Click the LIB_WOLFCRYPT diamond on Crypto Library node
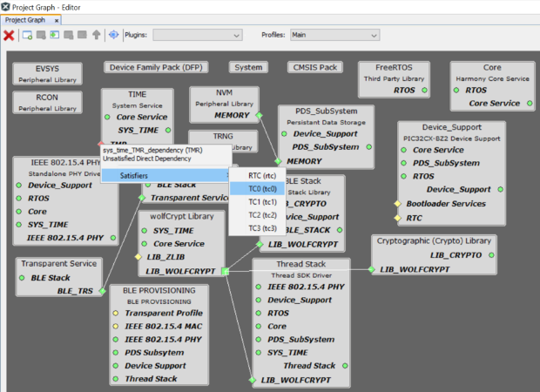Screen dimensions: 540x392 pyautogui.click(x=372, y=269)
